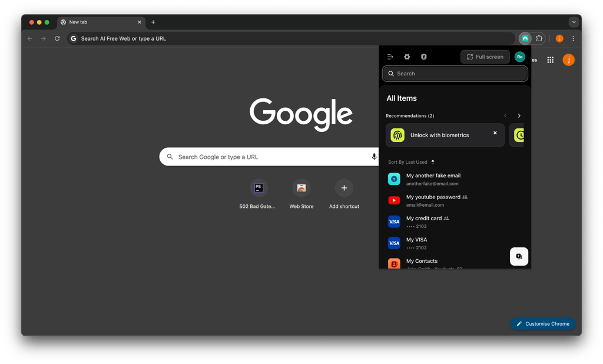Click VISA icon of My credit card
The height and width of the screenshot is (364, 603).
coord(394,222)
